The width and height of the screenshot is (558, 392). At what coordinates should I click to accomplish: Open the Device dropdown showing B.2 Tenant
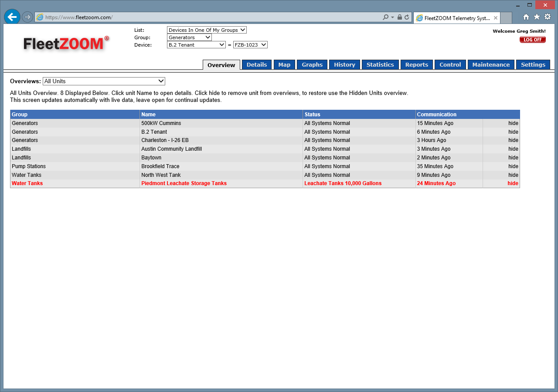point(196,45)
